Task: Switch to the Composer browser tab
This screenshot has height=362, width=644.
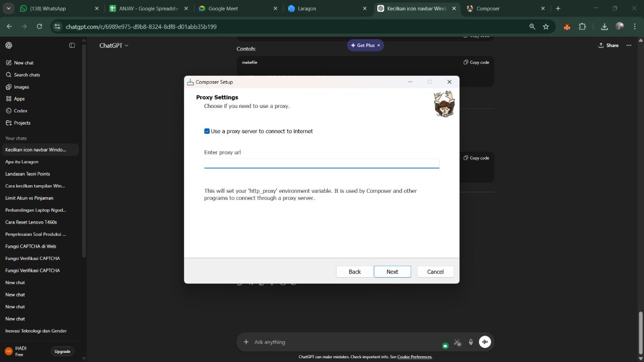Action: [x=504, y=9]
